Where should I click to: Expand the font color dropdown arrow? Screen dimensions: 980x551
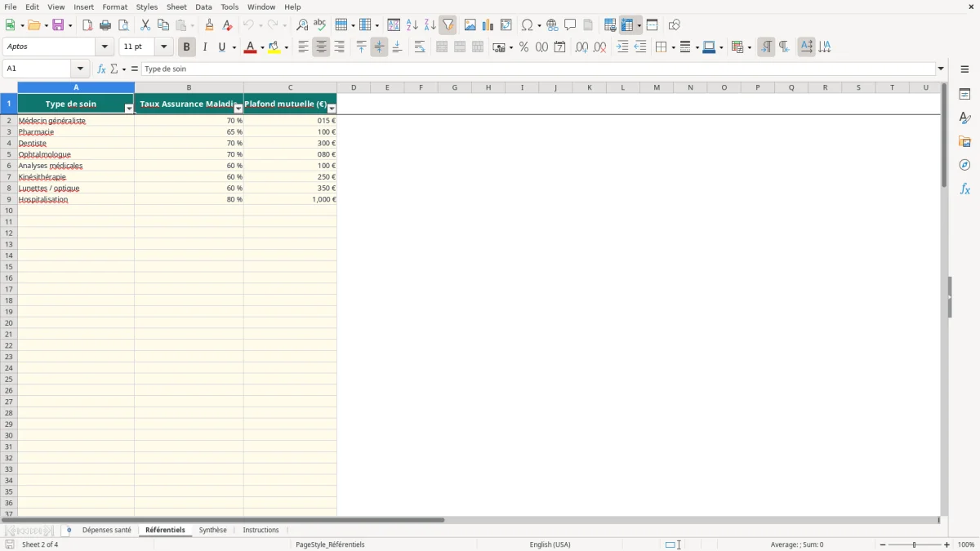click(262, 47)
